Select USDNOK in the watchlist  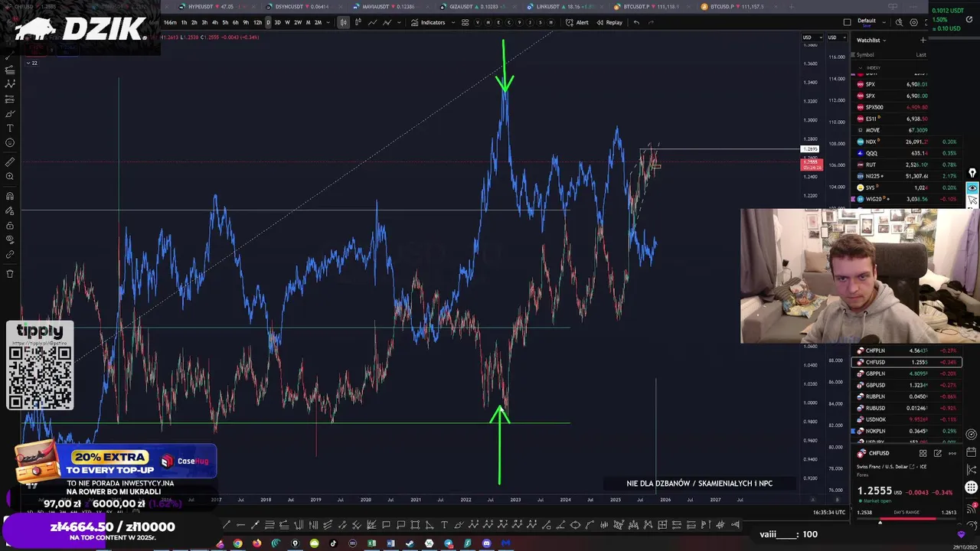tap(906, 419)
